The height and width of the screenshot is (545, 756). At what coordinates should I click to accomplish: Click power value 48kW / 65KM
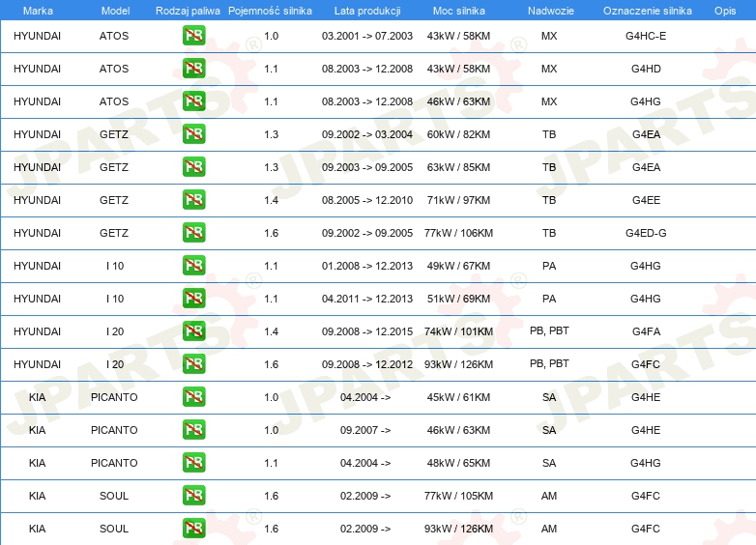[458, 463]
